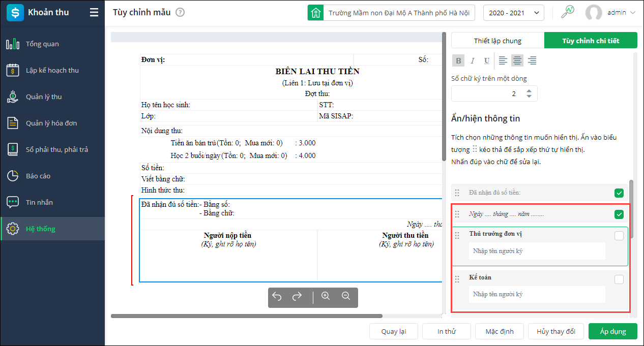Apply italic formatting with the I icon
644x346 pixels.
[x=473, y=61]
